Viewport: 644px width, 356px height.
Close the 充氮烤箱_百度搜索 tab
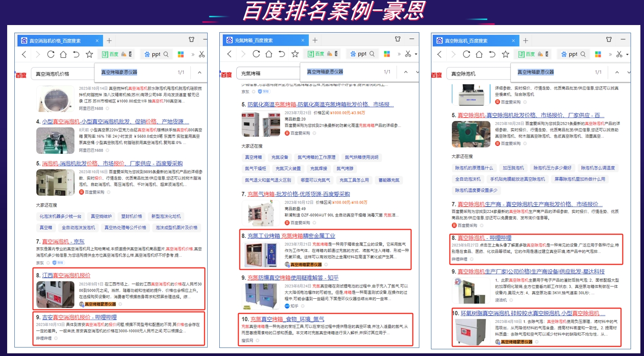303,41
